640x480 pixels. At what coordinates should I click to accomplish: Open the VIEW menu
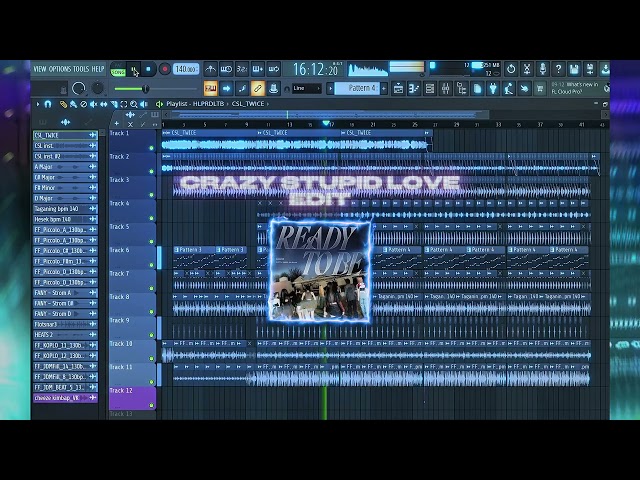click(x=40, y=69)
